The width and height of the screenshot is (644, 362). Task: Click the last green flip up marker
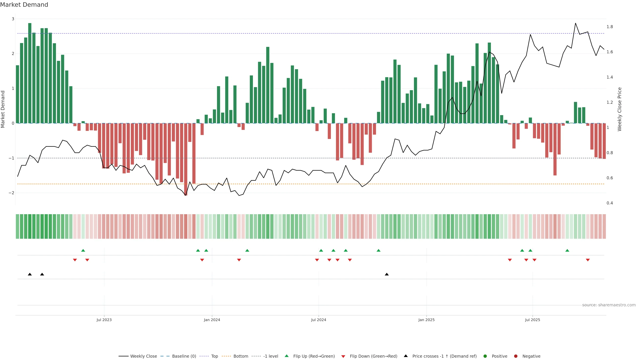pyautogui.click(x=567, y=250)
